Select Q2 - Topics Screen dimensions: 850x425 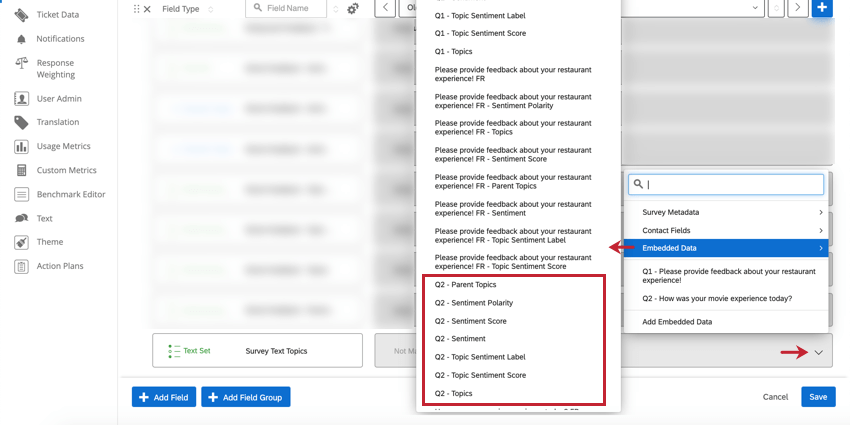pyautogui.click(x=453, y=394)
